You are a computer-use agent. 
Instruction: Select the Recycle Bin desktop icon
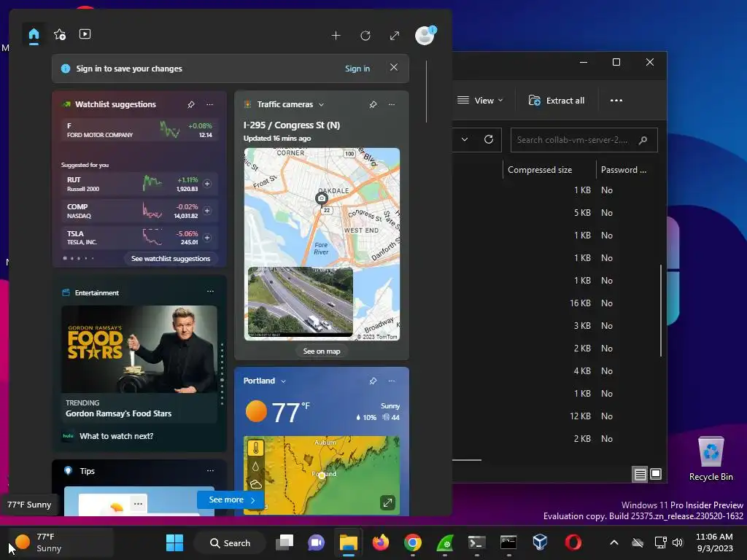pos(711,459)
